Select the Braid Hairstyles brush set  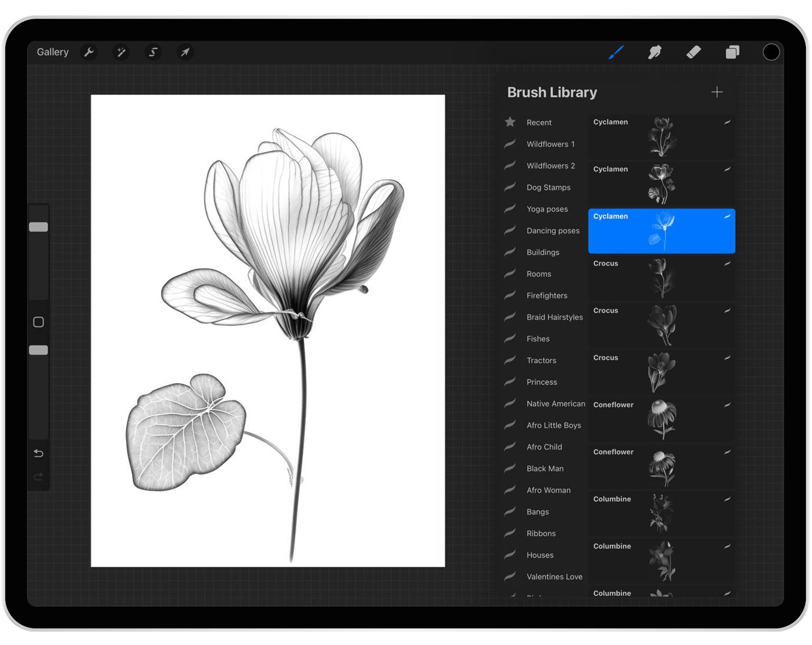pos(544,317)
